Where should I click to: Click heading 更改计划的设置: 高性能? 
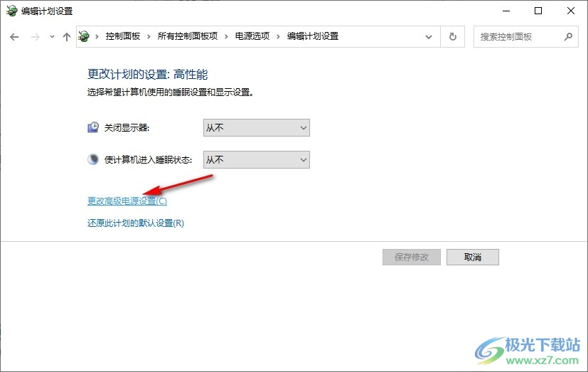pos(147,74)
